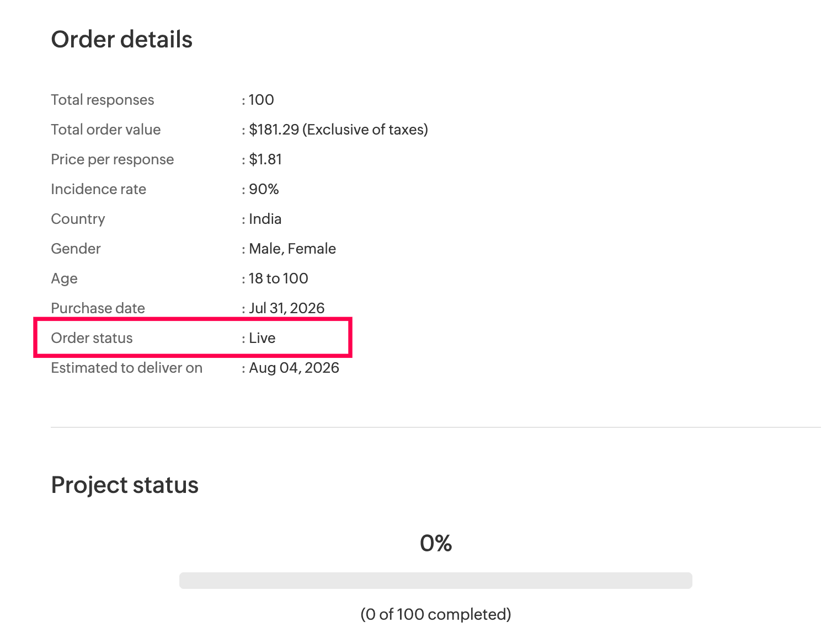Click the Project status heading
Viewport: 832px width, 644px height.
point(125,485)
